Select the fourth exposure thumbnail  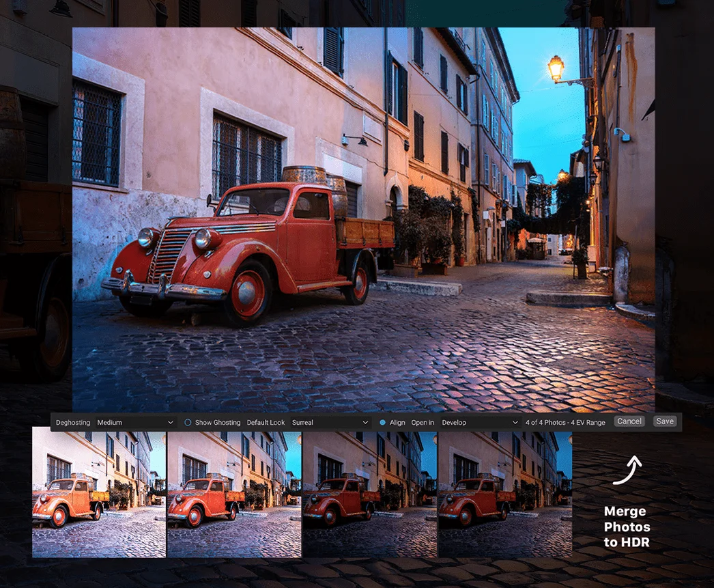504,494
